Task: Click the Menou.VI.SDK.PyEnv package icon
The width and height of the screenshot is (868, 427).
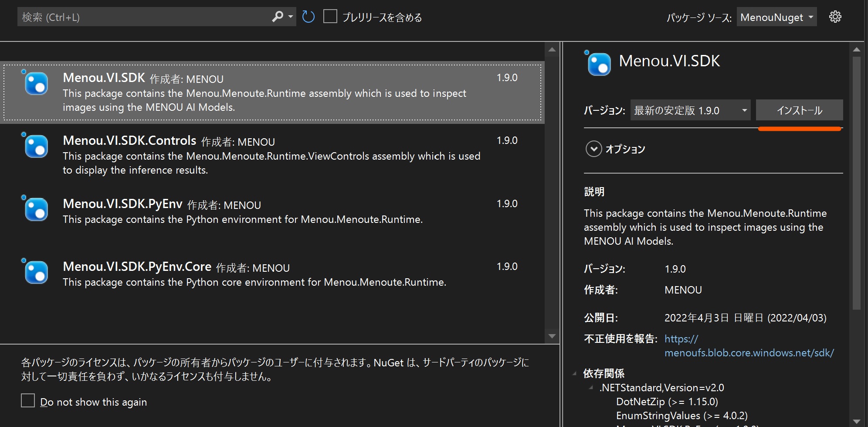Action: tap(36, 209)
